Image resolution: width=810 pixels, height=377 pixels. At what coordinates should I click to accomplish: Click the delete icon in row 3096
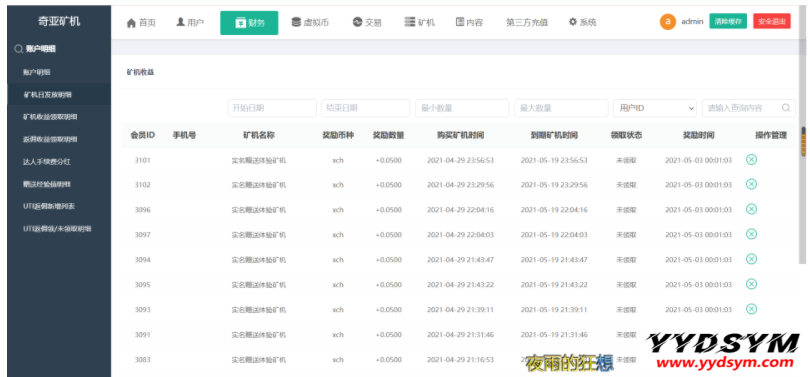click(x=751, y=209)
